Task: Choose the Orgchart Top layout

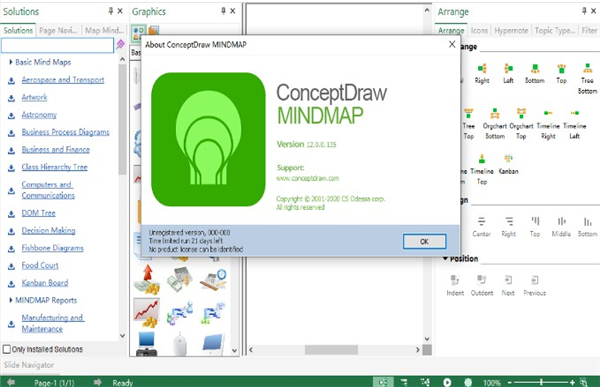Action: [521, 124]
